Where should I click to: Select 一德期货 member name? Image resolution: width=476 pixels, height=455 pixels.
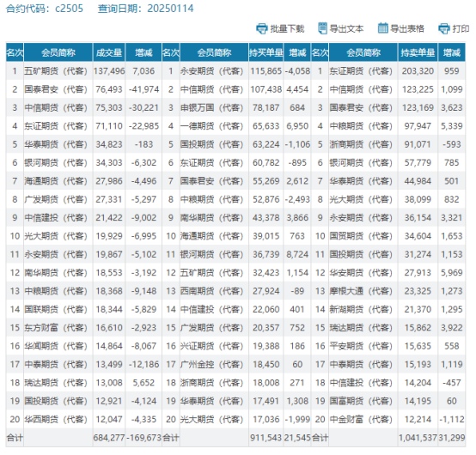coord(211,126)
